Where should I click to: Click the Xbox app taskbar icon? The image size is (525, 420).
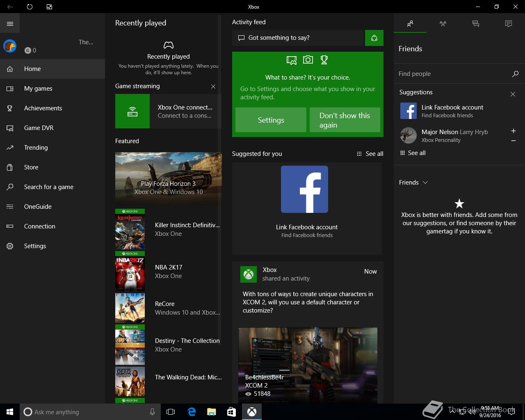(x=251, y=412)
